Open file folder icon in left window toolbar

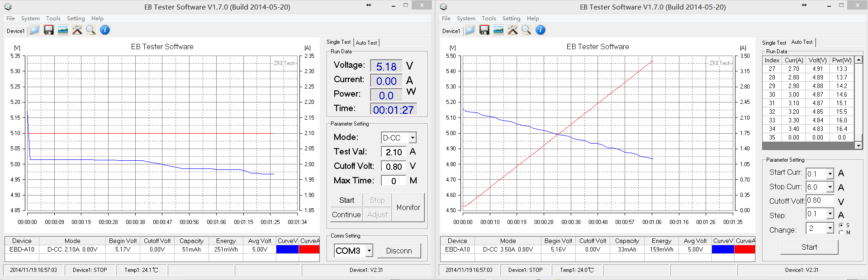pos(35,30)
